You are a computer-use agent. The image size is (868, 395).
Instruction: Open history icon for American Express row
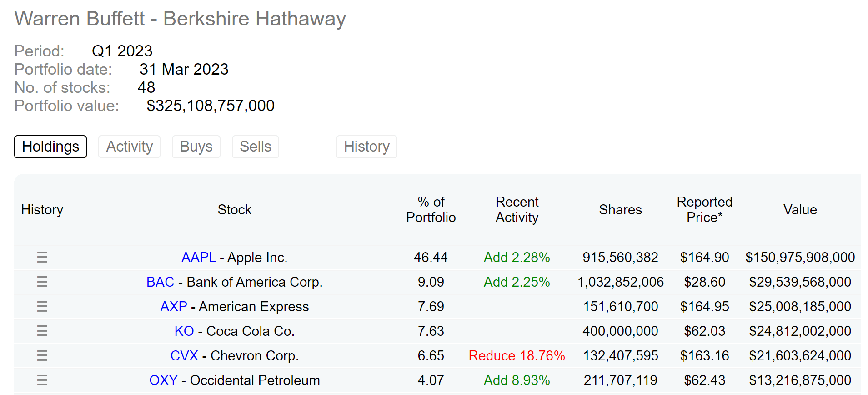[x=42, y=307]
